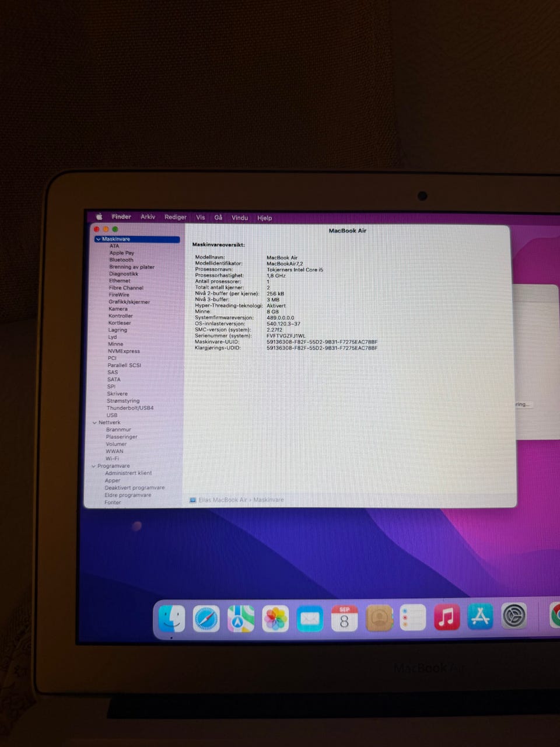The height and width of the screenshot is (747, 560).
Task: Click the serial number value FVFTVGZFJ1WL
Action: point(286,336)
